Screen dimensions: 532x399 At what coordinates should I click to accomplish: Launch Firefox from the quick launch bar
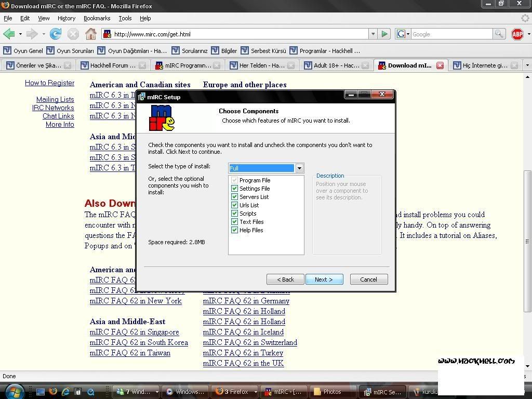53,392
